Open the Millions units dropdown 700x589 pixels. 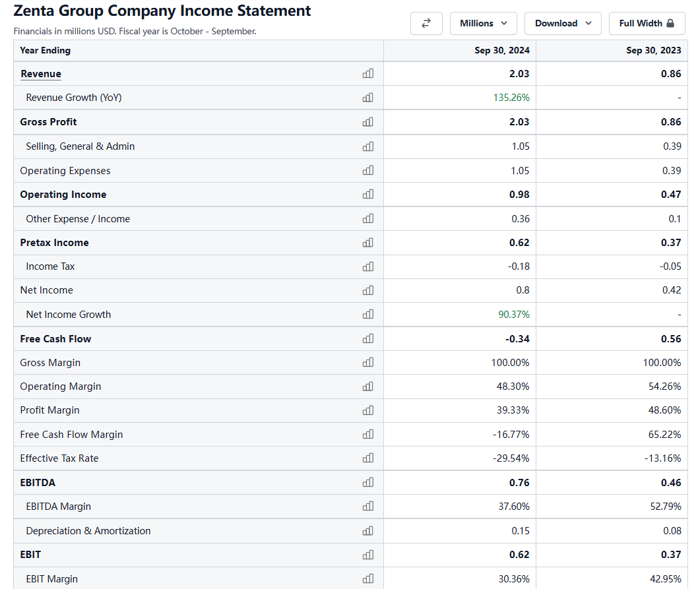pyautogui.click(x=484, y=23)
